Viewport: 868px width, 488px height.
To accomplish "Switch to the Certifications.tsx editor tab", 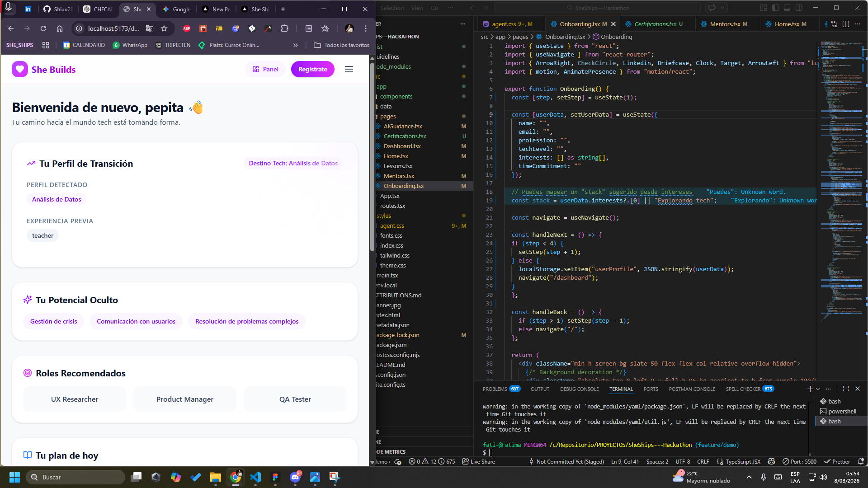I will 655,24.
